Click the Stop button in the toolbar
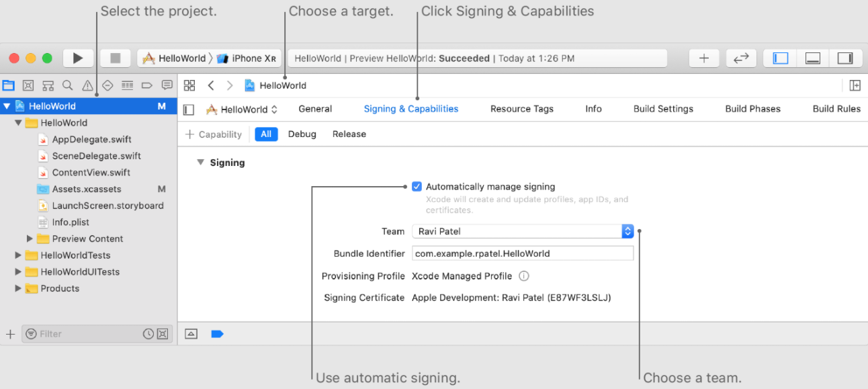The image size is (868, 389). pos(116,58)
